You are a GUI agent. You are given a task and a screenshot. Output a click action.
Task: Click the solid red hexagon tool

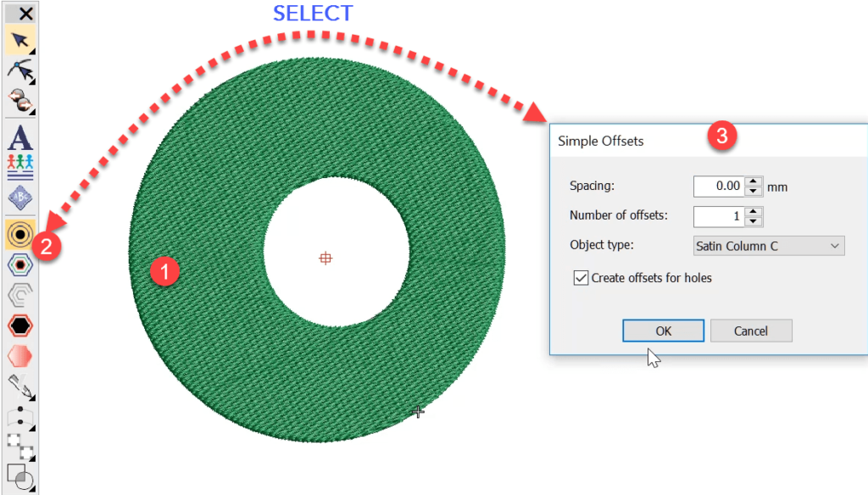tap(19, 325)
